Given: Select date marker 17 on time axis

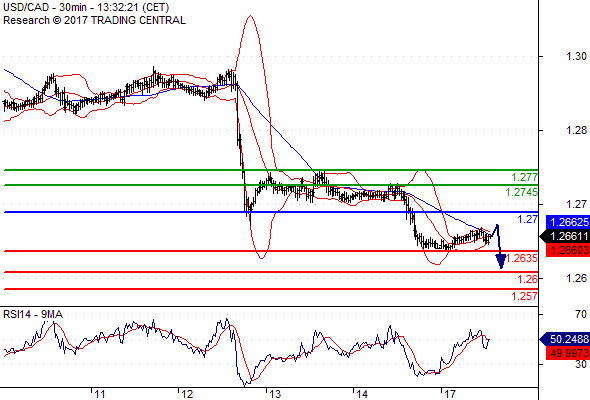Looking at the screenshot, I should [450, 394].
